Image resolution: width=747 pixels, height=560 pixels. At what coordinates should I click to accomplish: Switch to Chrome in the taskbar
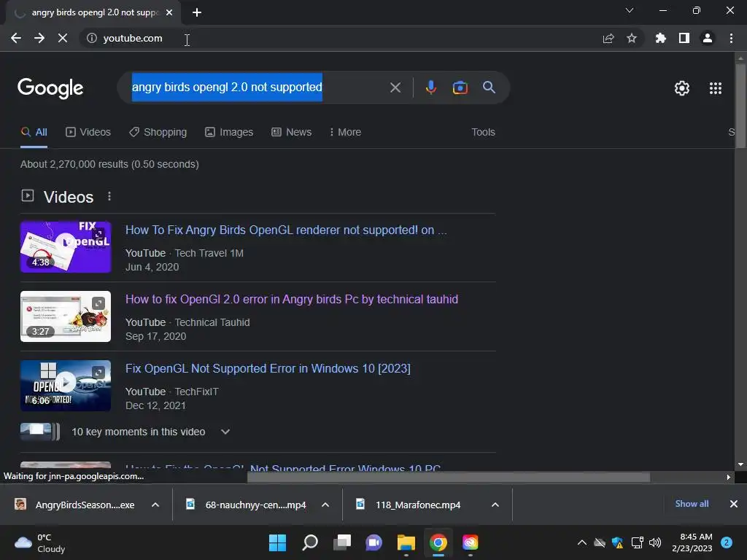tap(438, 542)
